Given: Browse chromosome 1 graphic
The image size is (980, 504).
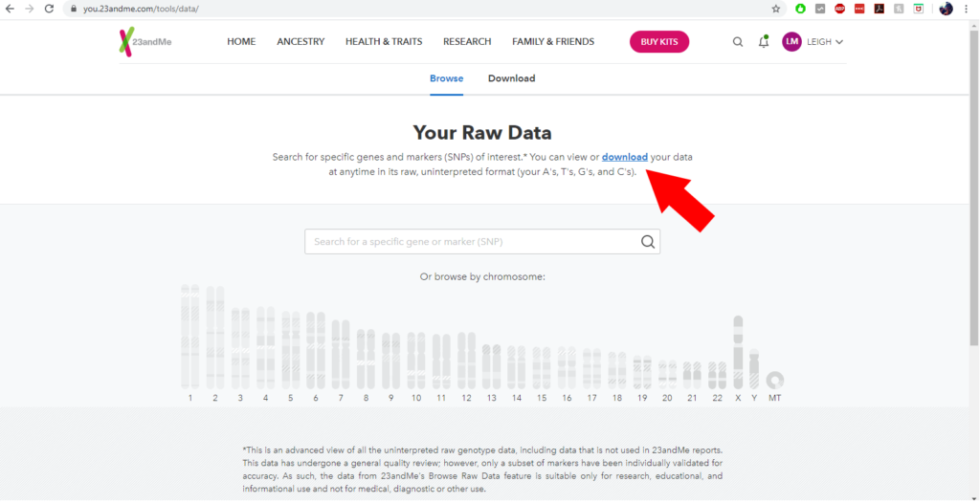Looking at the screenshot, I should 190,337.
